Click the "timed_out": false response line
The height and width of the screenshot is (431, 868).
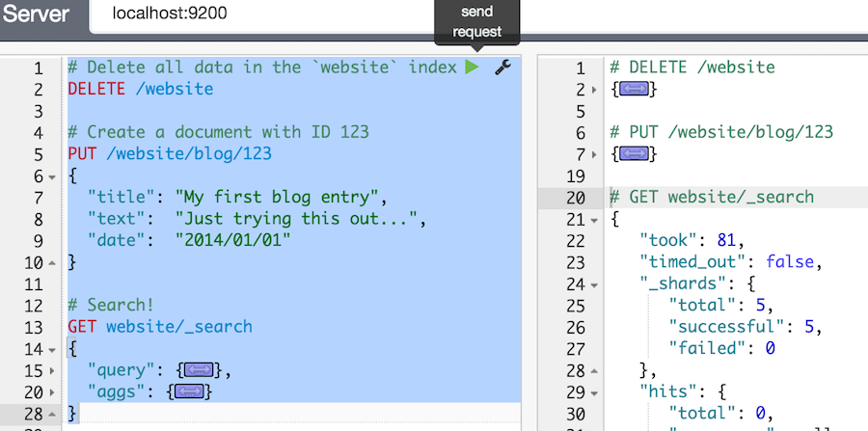coord(732,261)
